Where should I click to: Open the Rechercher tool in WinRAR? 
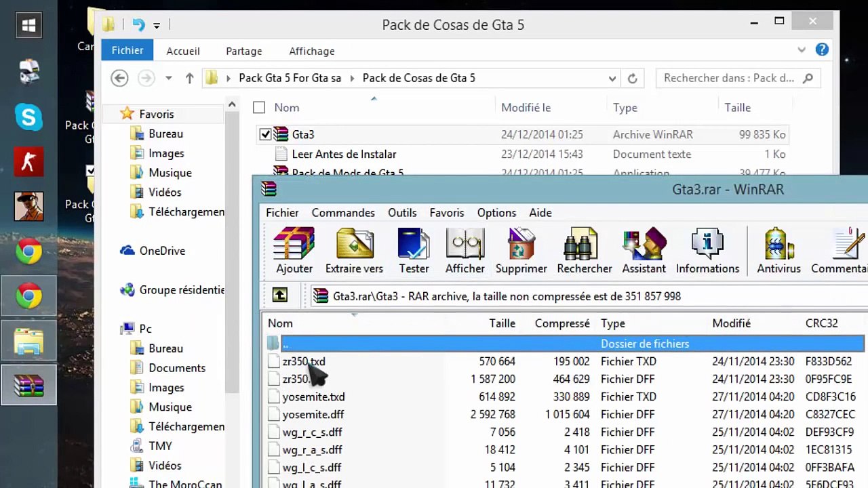(585, 251)
